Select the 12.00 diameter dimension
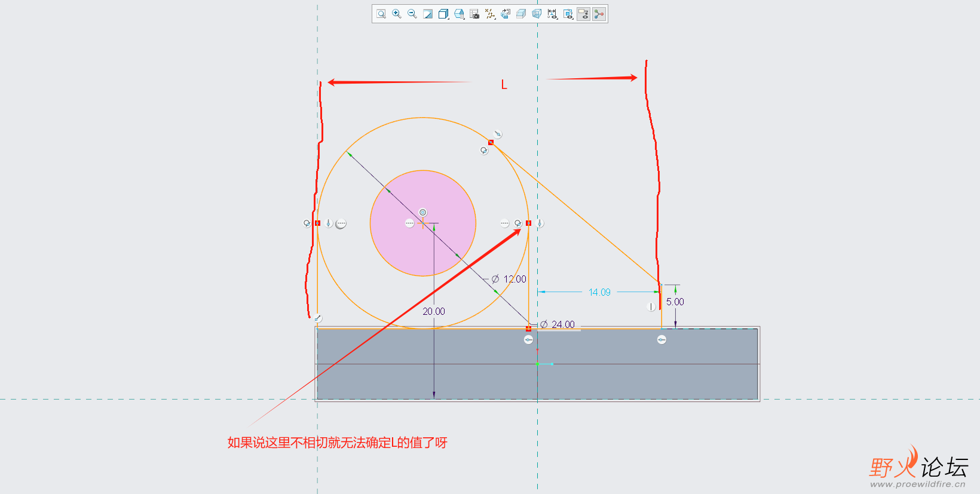The height and width of the screenshot is (494, 980). pos(514,279)
